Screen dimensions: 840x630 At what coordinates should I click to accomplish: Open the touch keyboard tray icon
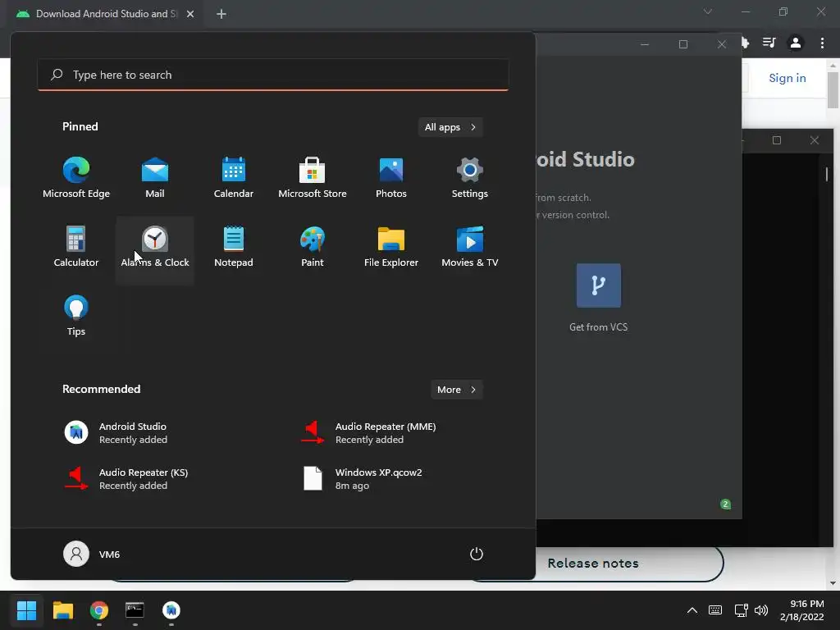[715, 610]
